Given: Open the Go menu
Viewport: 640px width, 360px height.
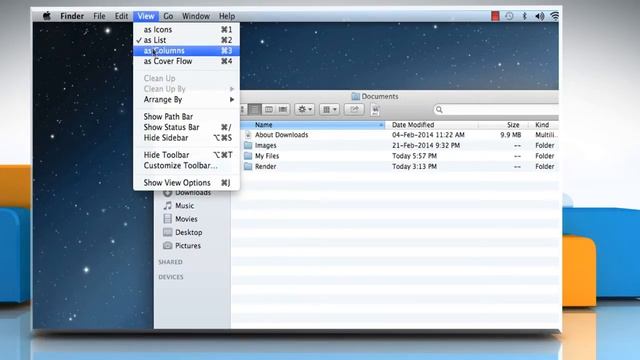Looking at the screenshot, I should click(x=168, y=16).
